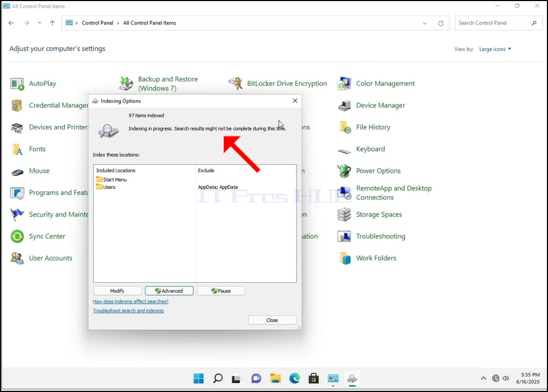Open Chat app on taskbar
The height and width of the screenshot is (392, 548).
coord(256,378)
